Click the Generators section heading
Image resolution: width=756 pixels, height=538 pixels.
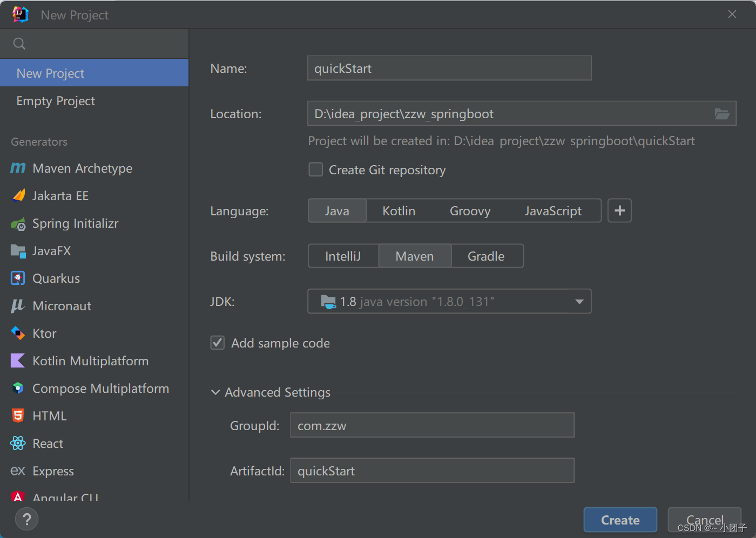pos(39,142)
